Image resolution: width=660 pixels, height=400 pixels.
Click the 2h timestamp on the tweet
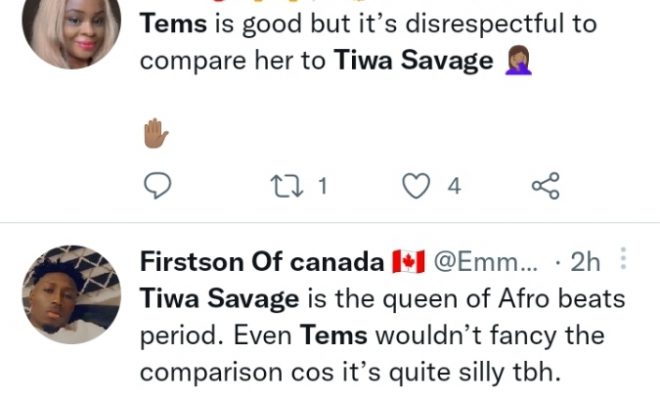[584, 263]
